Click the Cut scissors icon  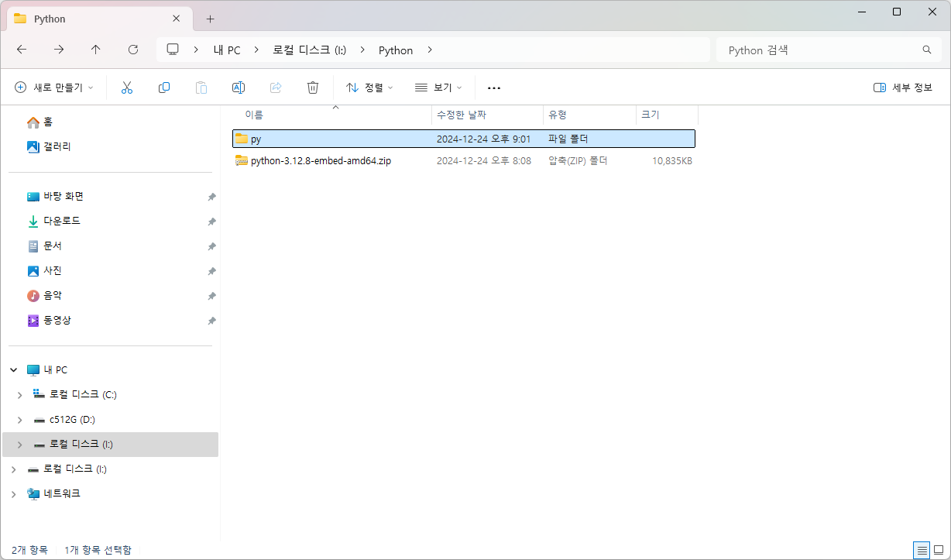pyautogui.click(x=127, y=88)
